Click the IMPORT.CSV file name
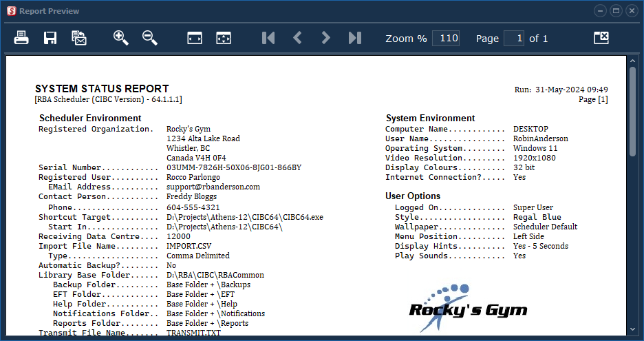Screen dimensions: 644x341 coord(189,246)
